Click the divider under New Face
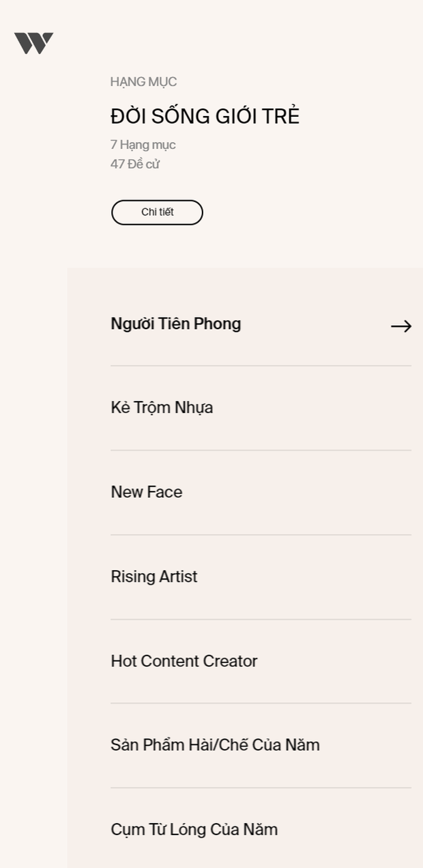423x868 pixels. 261,535
